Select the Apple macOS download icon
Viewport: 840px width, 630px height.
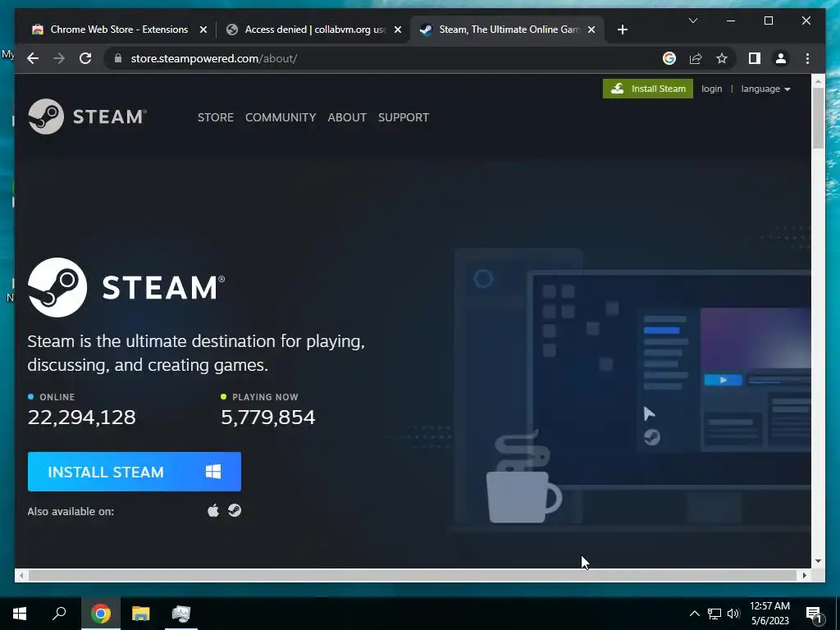213,510
